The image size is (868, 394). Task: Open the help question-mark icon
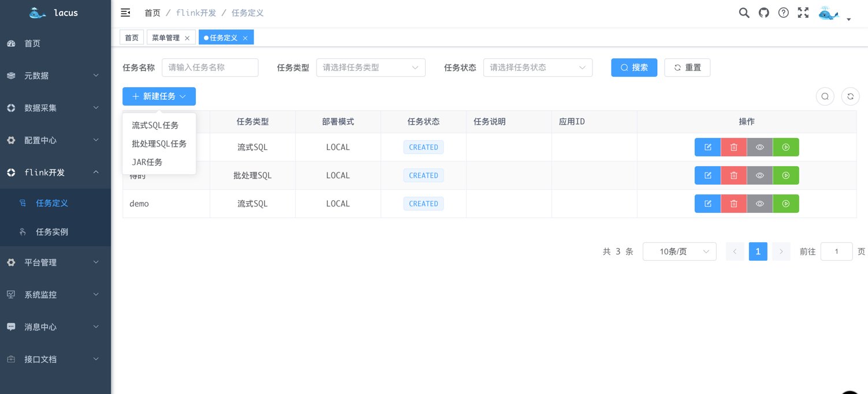click(783, 12)
